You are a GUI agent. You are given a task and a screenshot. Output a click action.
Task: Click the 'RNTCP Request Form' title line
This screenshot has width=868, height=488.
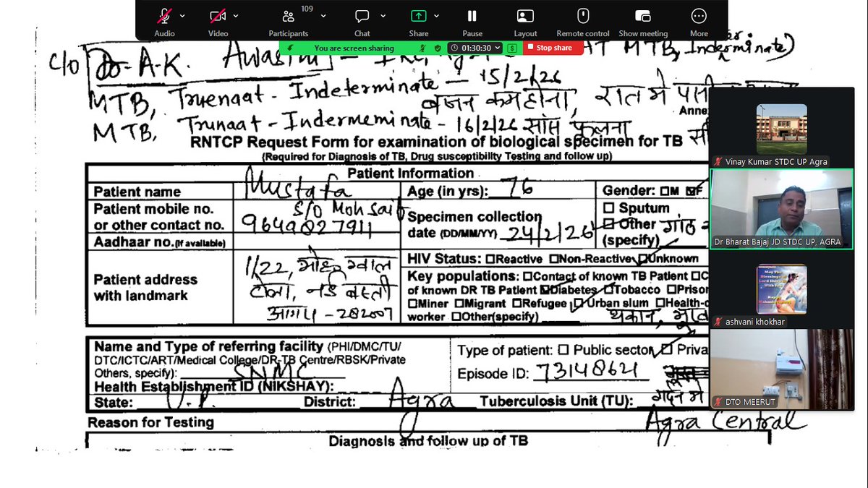pos(436,142)
